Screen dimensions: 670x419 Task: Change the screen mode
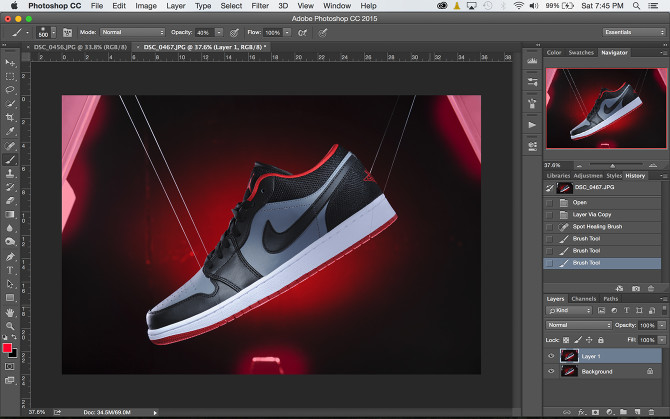pos(9,380)
